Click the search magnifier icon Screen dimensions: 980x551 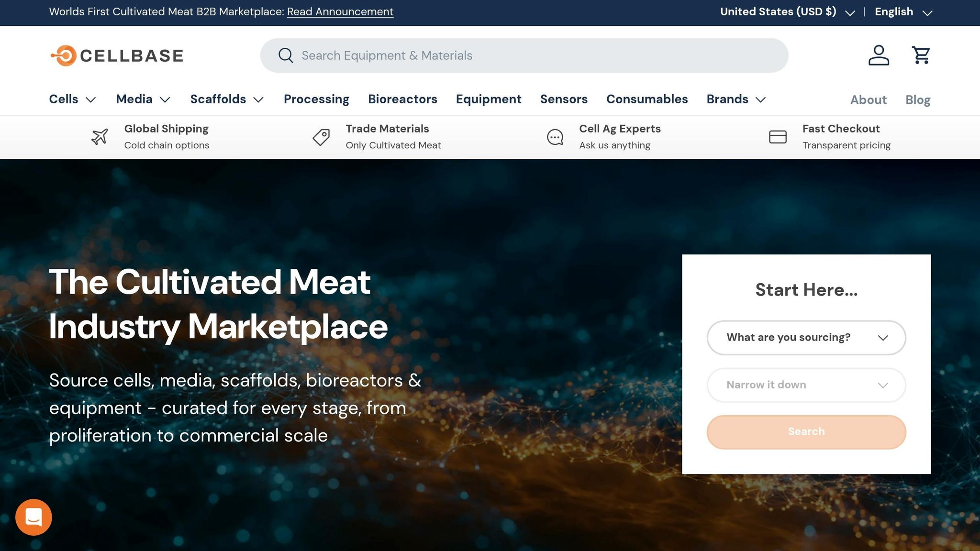click(x=286, y=55)
